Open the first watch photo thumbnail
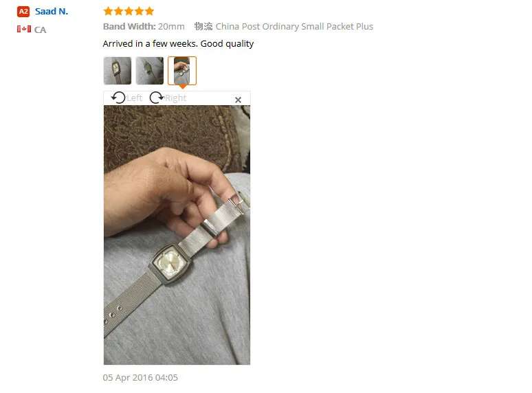532x393 pixels. tap(118, 71)
